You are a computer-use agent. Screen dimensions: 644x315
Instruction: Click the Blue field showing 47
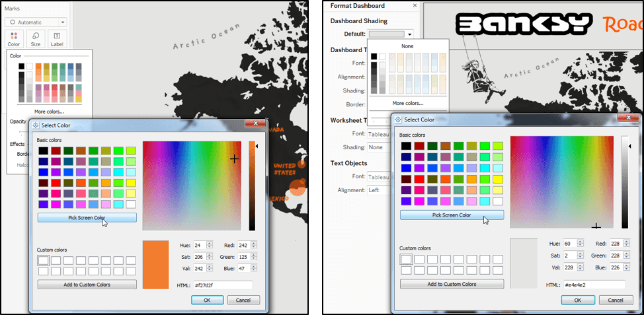tap(244, 268)
